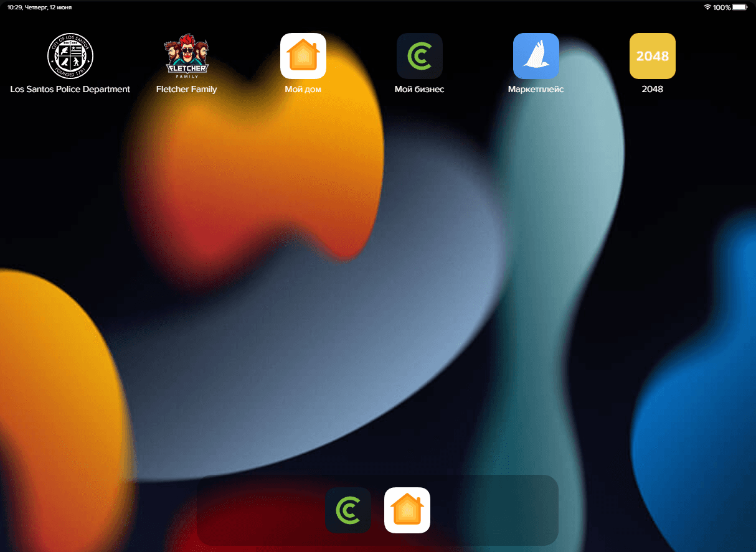Tap the battery icon in the status bar
The width and height of the screenshot is (756, 552).
coord(739,7)
